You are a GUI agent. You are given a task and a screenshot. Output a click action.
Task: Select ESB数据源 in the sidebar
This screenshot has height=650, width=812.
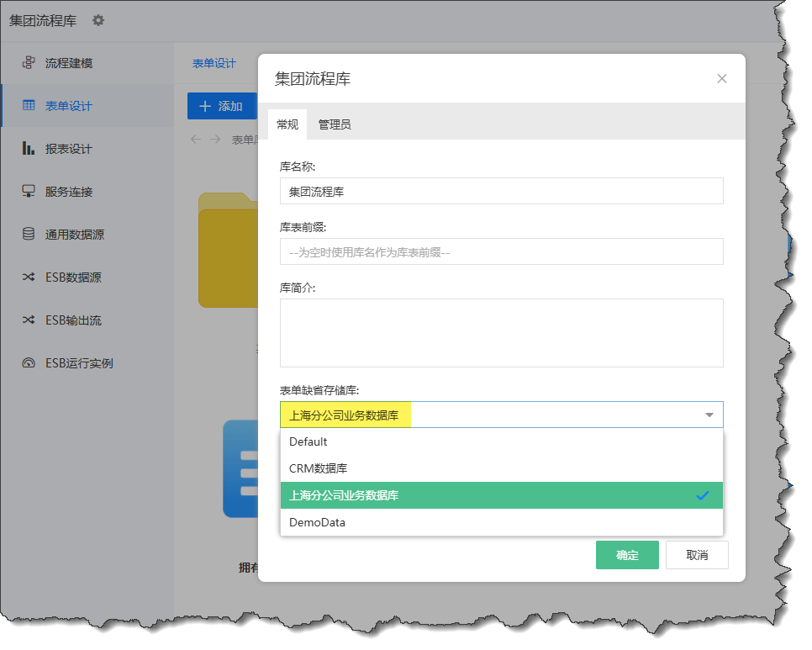(72, 277)
